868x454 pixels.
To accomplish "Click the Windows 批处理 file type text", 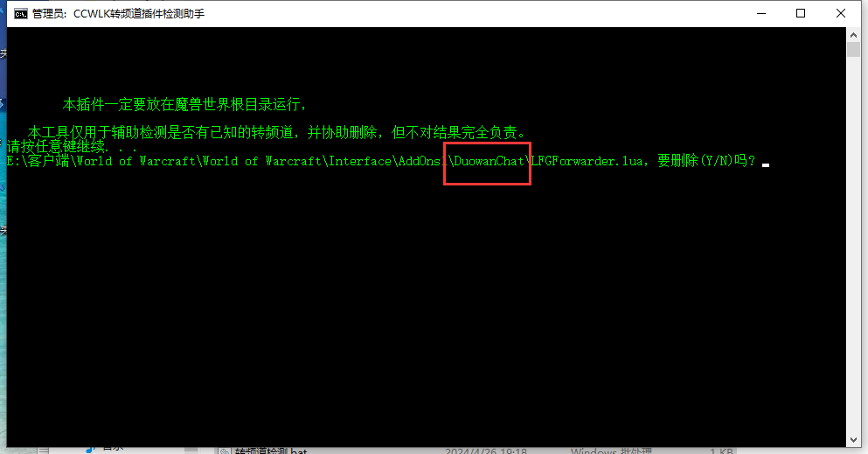I will [x=611, y=451].
